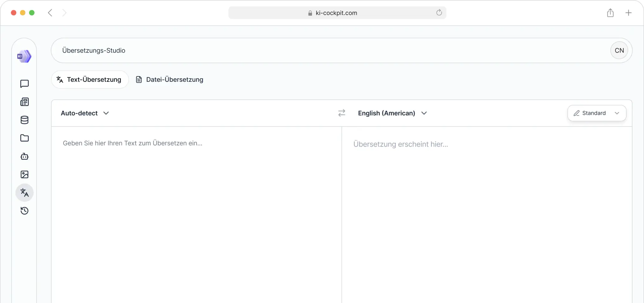Image resolution: width=644 pixels, height=303 pixels.
Task: Open the history clock icon in sidebar
Action: click(25, 211)
